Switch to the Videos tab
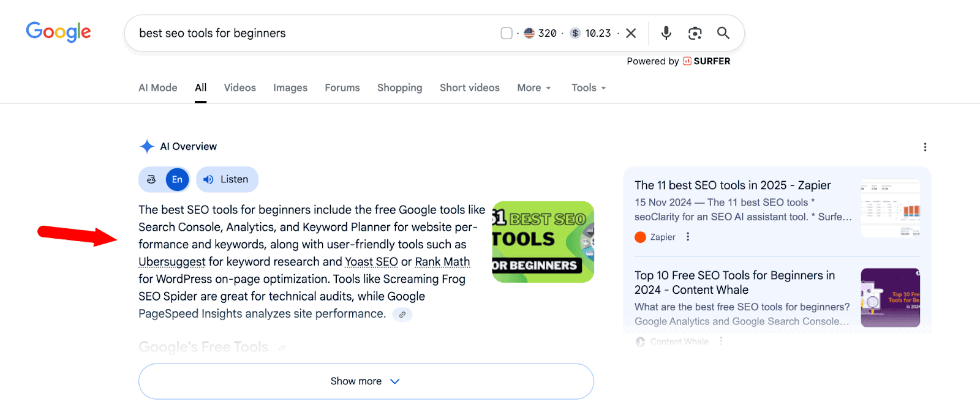 click(x=239, y=88)
